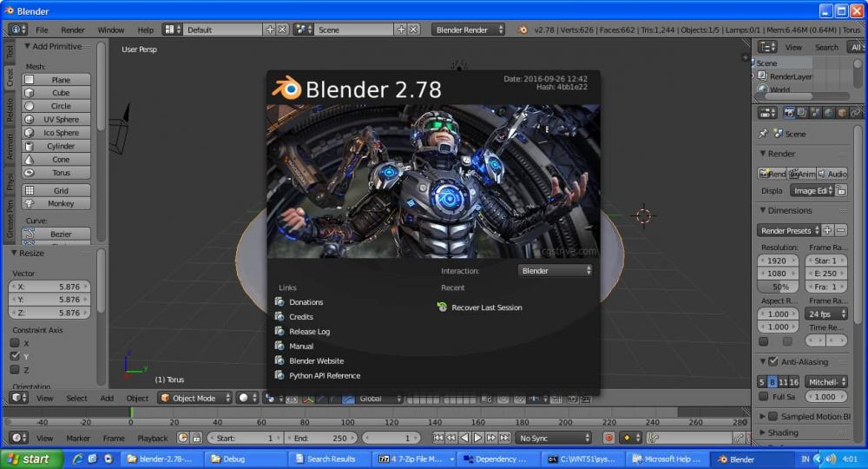The image size is (868, 469).
Task: Click the Windows Start button
Action: tap(30, 459)
